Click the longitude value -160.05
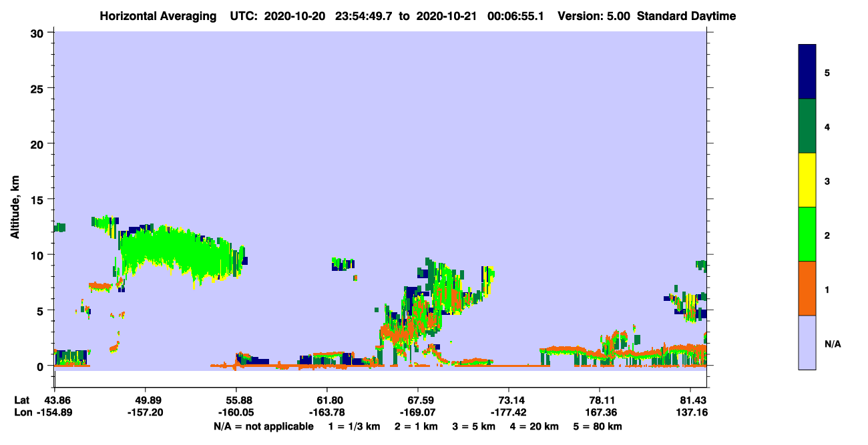This screenshot has width=868, height=445. pyautogui.click(x=236, y=413)
